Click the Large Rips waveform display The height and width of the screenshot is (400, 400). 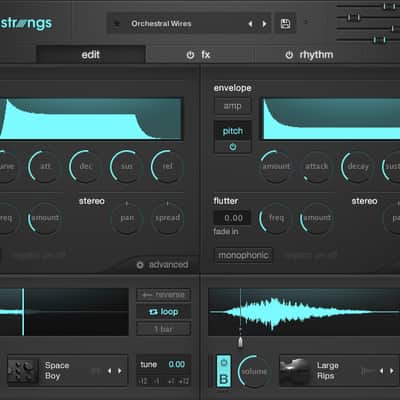click(x=304, y=312)
